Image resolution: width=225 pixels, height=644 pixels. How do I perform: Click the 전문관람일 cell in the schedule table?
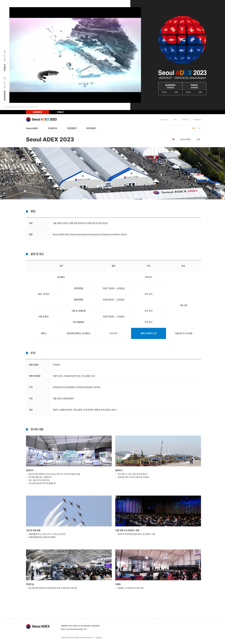(x=79, y=288)
